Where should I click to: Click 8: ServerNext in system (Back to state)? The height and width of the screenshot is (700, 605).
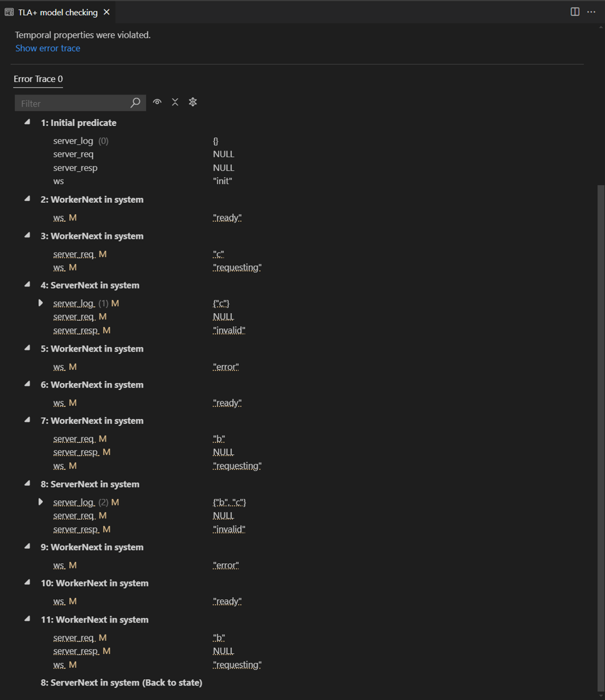[x=122, y=682]
